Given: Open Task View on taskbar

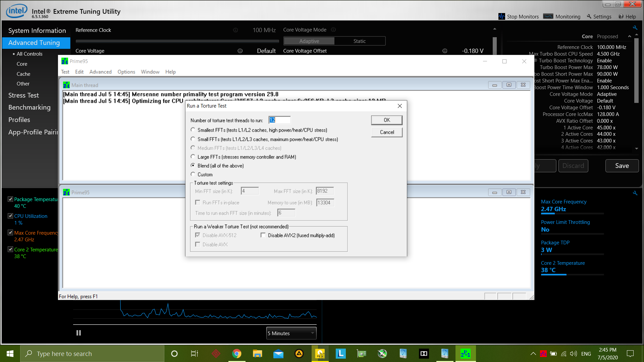Looking at the screenshot, I should [x=195, y=354].
